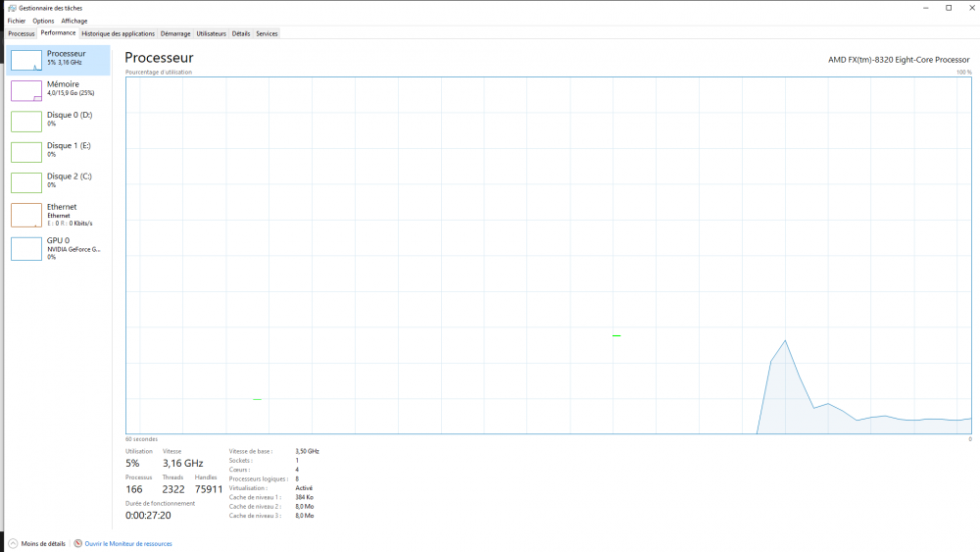Open the Disque 2 (C:) graph icon
The height and width of the screenshot is (552, 980).
(x=26, y=182)
